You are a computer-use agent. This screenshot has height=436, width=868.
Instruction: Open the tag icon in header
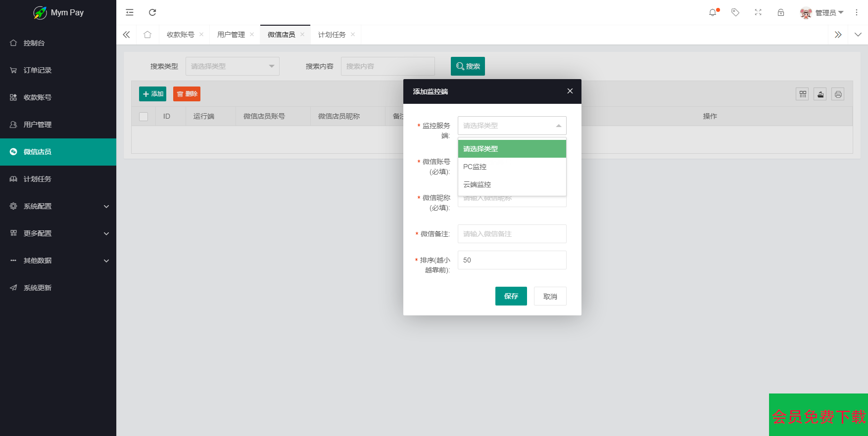735,13
